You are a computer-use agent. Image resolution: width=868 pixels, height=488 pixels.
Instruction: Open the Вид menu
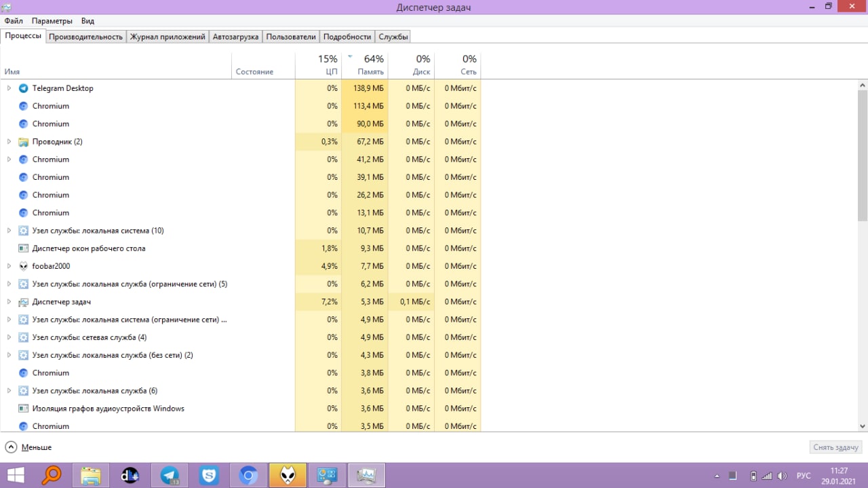pyautogui.click(x=87, y=21)
